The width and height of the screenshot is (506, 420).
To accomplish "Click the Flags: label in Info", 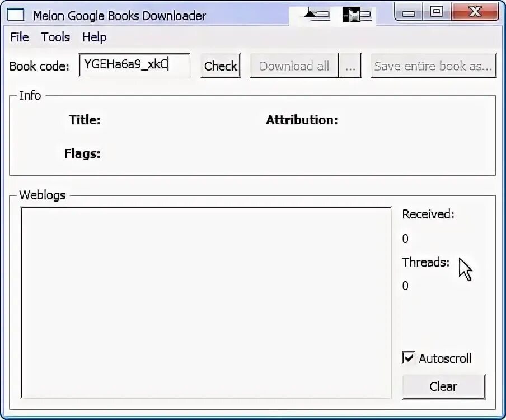I will pos(82,153).
